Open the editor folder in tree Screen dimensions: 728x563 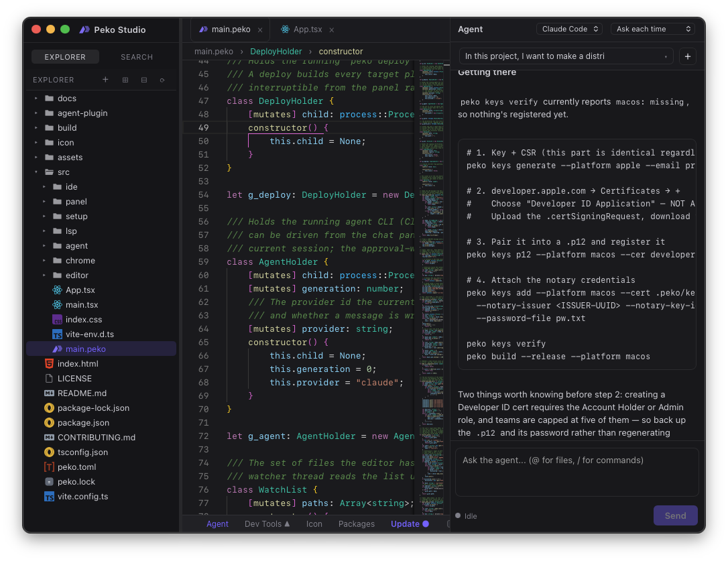point(76,275)
